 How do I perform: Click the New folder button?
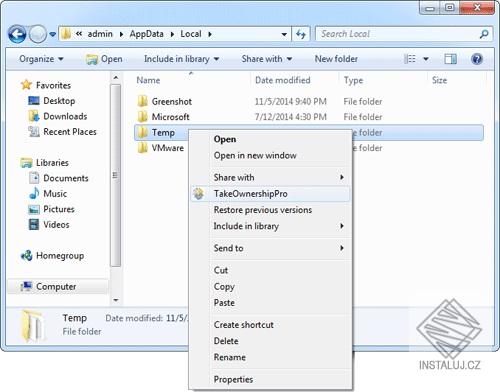click(336, 59)
